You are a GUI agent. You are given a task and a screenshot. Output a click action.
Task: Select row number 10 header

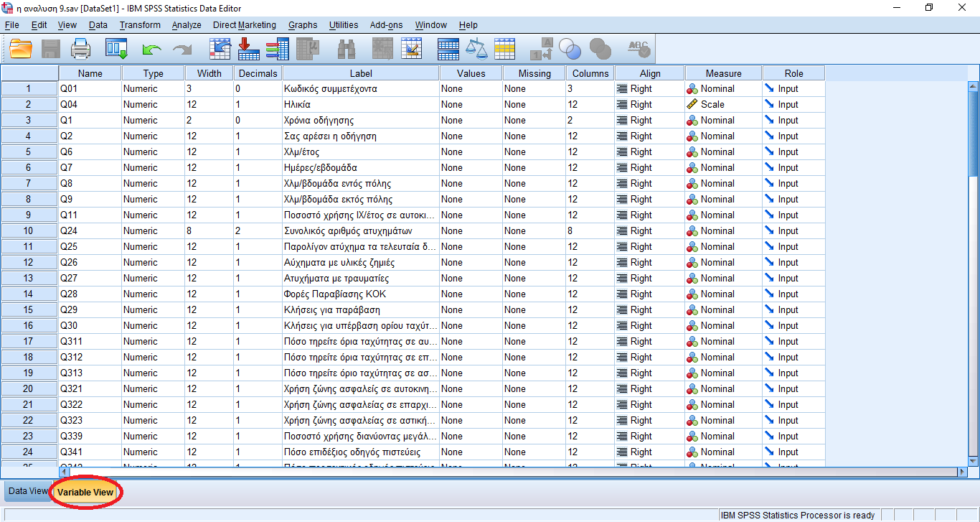pyautogui.click(x=29, y=231)
